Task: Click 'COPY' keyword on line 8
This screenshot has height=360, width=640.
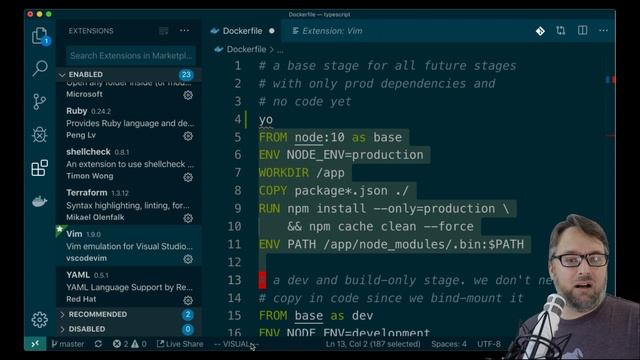Action: tap(273, 191)
